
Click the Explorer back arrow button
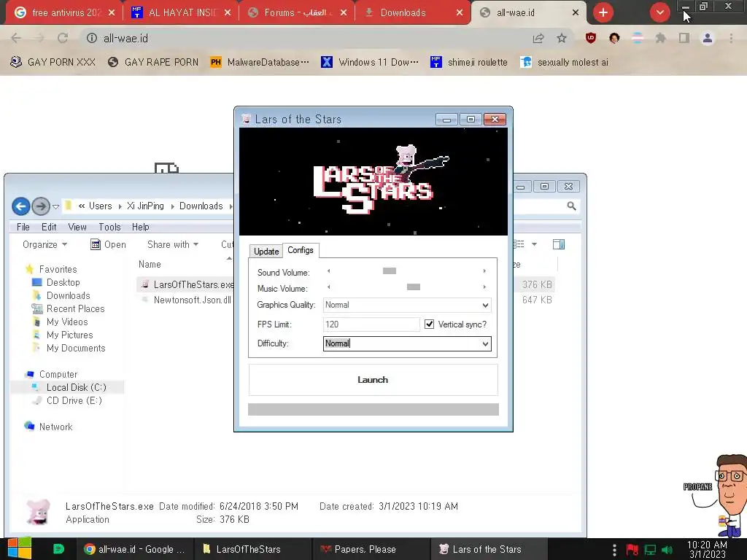(x=21, y=206)
